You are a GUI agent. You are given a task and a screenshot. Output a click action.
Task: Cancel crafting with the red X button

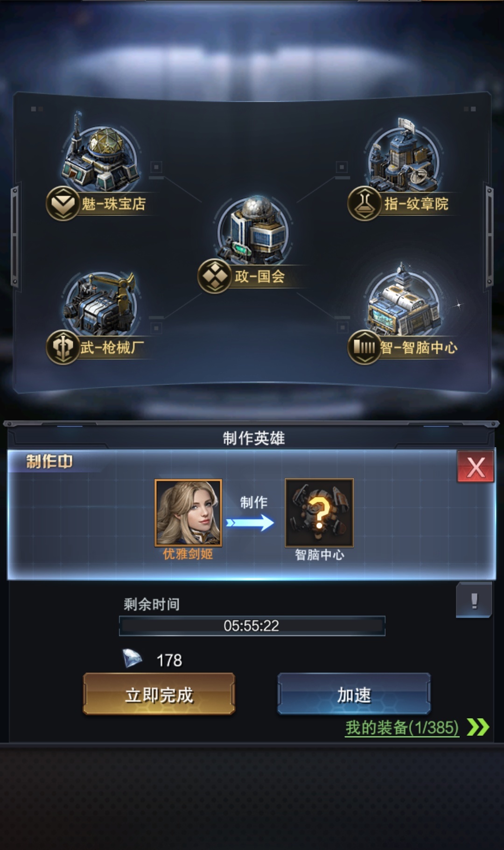click(475, 466)
